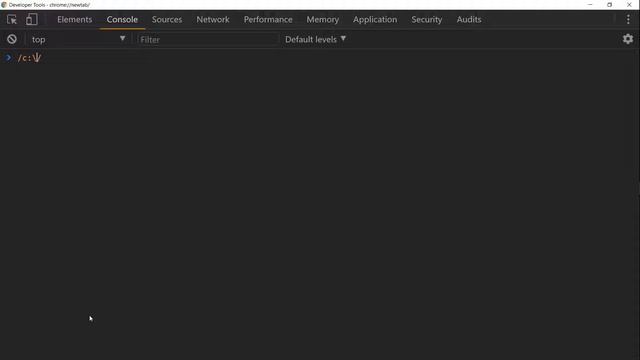
Task: Open the DevTools three-dot customize menu
Action: (x=628, y=20)
